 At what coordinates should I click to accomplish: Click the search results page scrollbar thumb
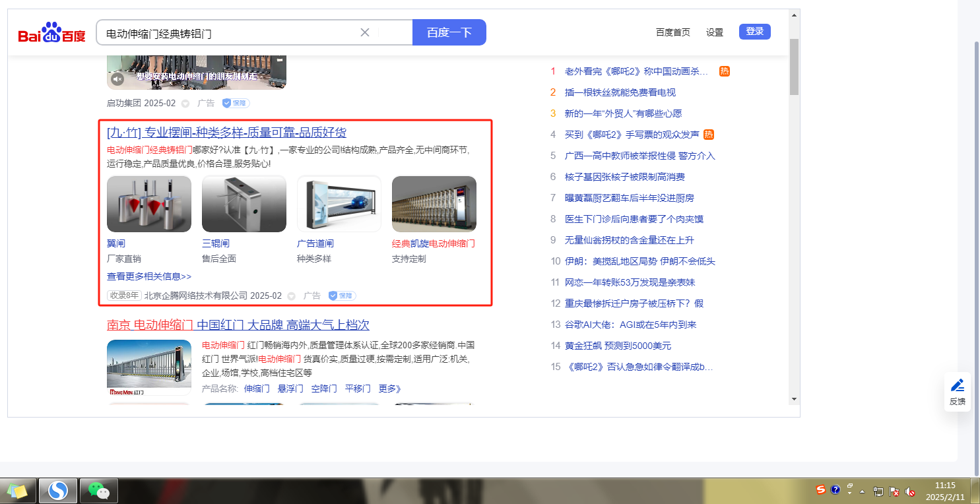click(x=794, y=66)
